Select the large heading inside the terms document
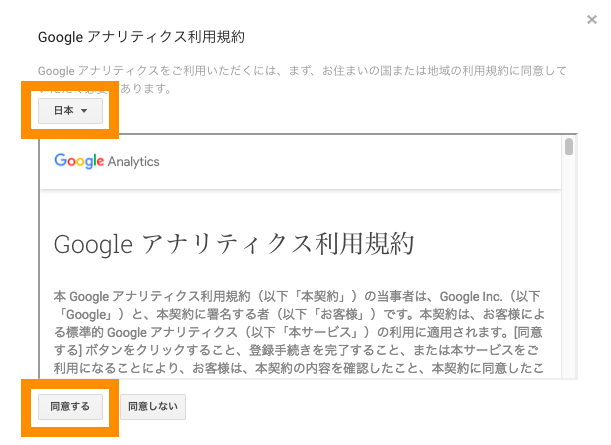 (233, 244)
